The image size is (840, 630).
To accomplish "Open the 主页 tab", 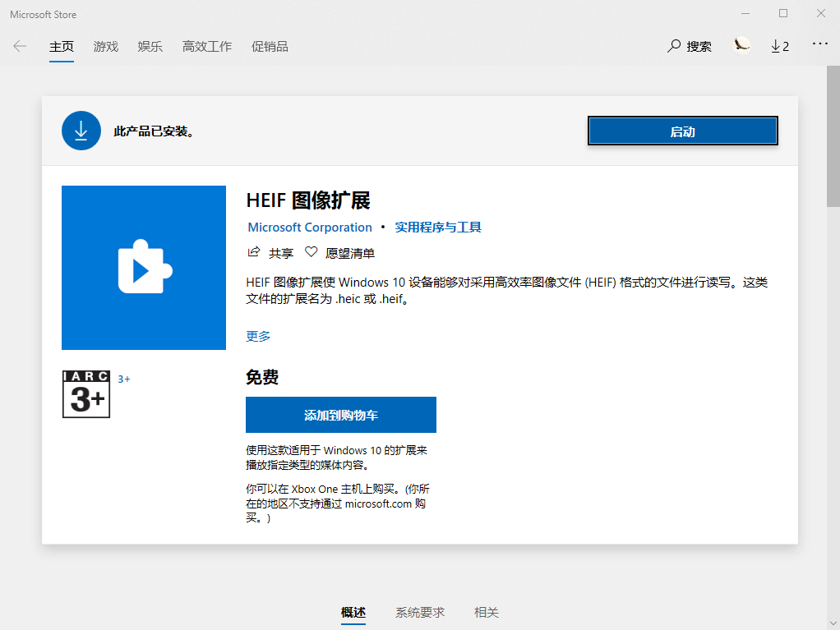I will click(62, 47).
